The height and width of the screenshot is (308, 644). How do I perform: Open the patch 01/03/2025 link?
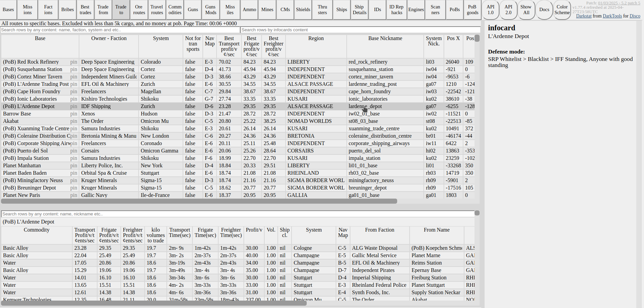619,3
